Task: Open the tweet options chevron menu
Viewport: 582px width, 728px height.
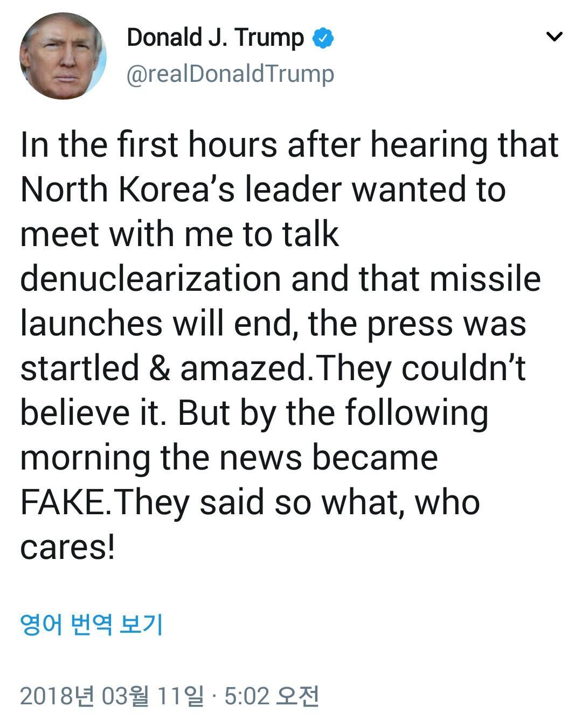Action: 554,37
